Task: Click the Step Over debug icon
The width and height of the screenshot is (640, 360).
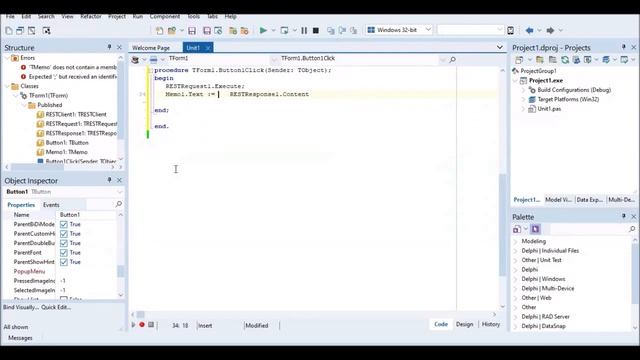Action: [x=342, y=31]
